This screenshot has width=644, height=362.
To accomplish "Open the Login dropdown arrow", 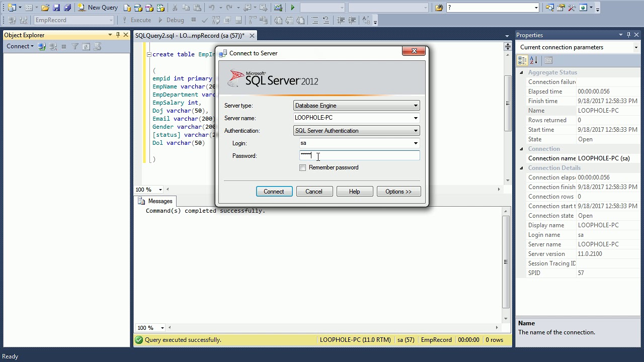I will pos(416,143).
